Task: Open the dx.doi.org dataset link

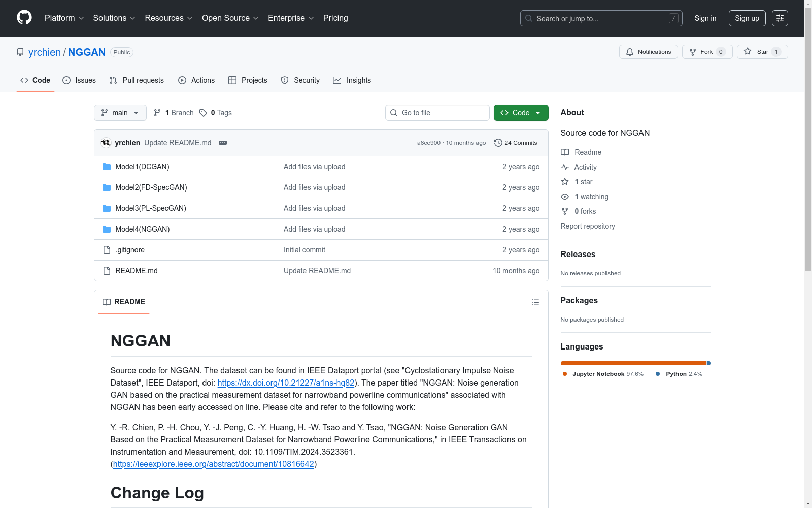Action: (x=286, y=383)
